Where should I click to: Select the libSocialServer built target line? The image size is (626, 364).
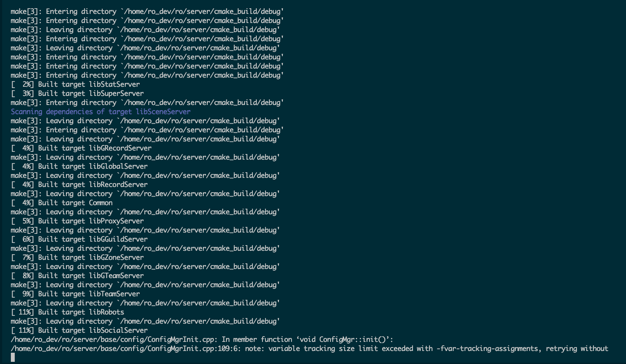click(x=79, y=330)
